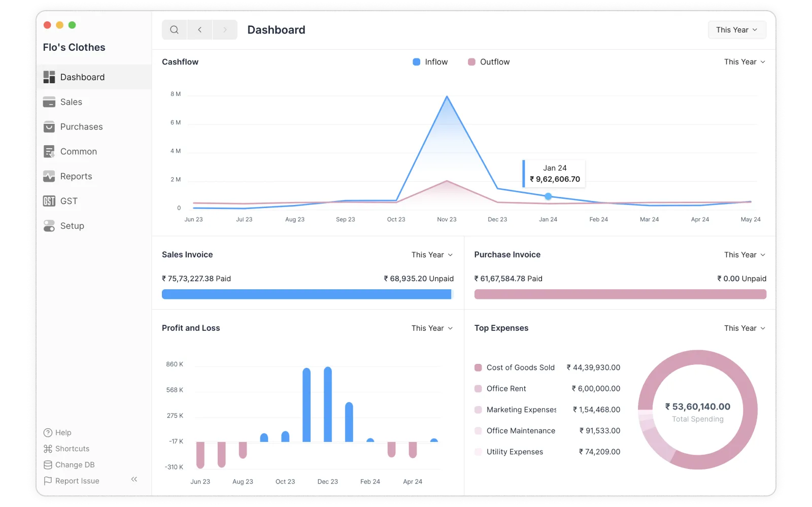812x507 pixels.
Task: Expand Sales Invoice This Year dropdown
Action: 432,255
